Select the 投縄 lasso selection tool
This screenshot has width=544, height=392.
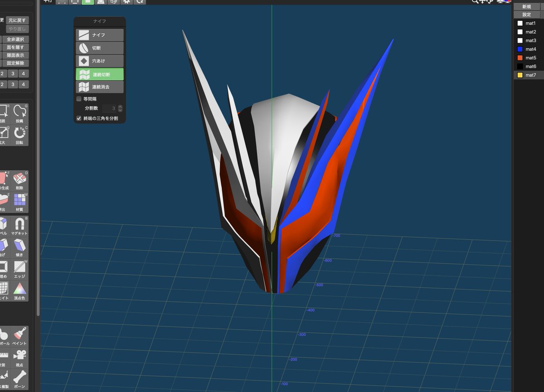pyautogui.click(x=19, y=114)
